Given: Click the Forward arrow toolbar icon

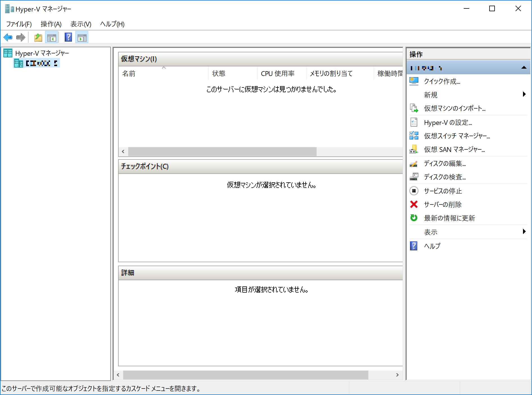Looking at the screenshot, I should click(21, 37).
